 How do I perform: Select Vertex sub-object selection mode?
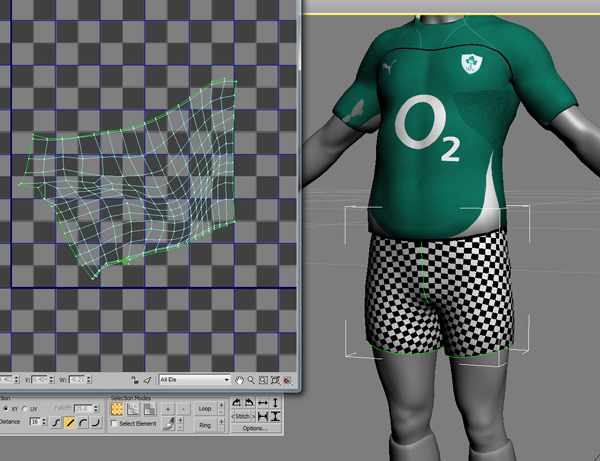118,408
